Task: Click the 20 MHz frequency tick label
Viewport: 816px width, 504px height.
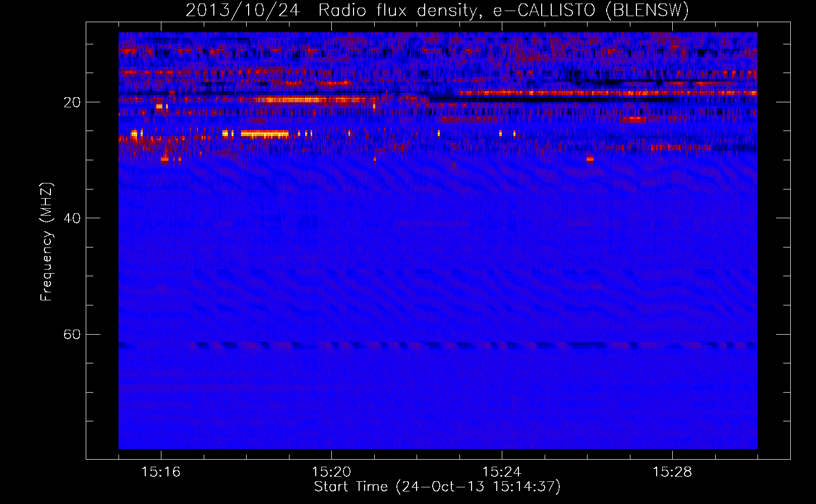Action: click(72, 102)
